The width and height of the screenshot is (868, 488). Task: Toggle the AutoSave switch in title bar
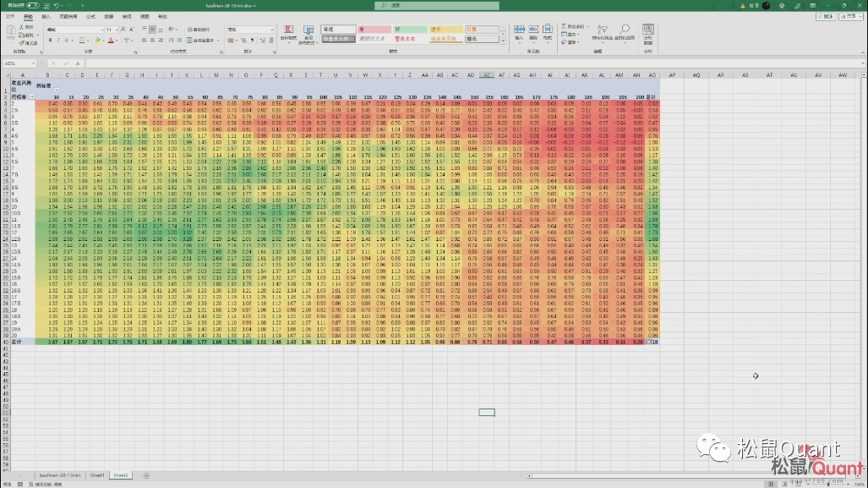pyautogui.click(x=33, y=6)
